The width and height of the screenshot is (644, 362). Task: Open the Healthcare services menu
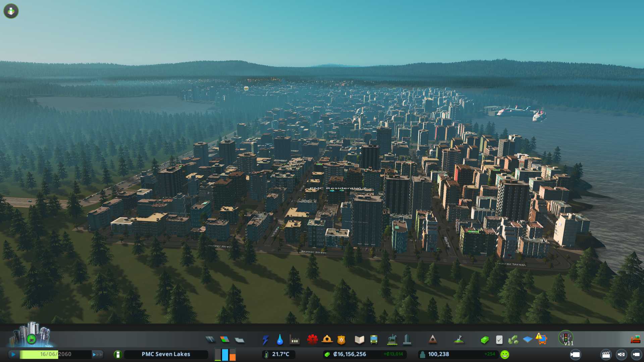click(x=312, y=340)
